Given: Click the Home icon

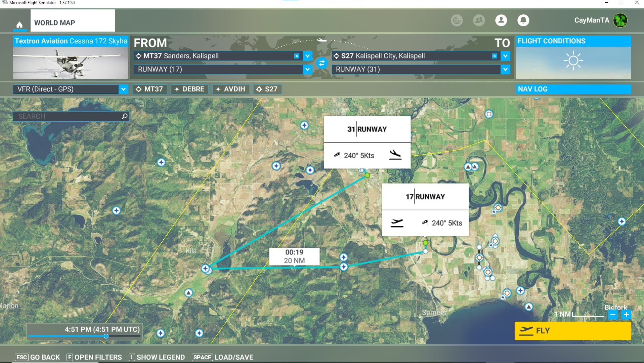Looking at the screenshot, I should point(19,25).
